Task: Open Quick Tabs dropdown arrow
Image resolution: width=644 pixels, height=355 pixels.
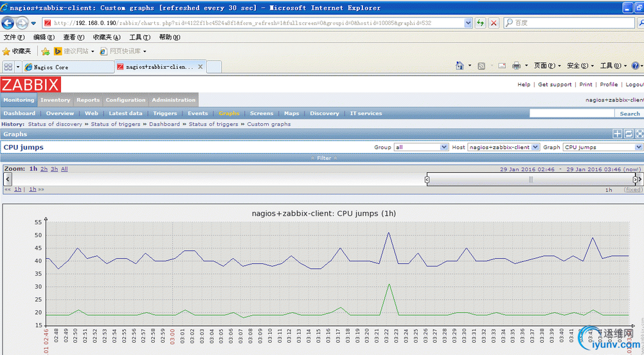Action: 17,67
